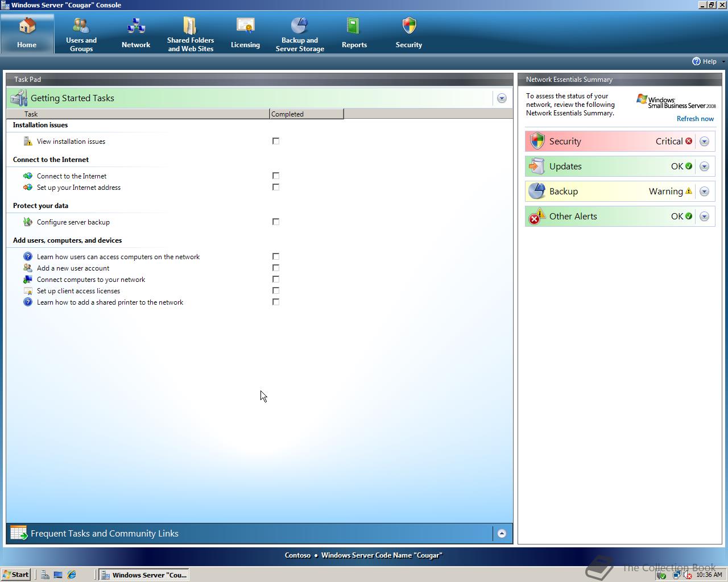This screenshot has height=582, width=728.
Task: Check Set up your Internet address completed
Action: click(276, 187)
